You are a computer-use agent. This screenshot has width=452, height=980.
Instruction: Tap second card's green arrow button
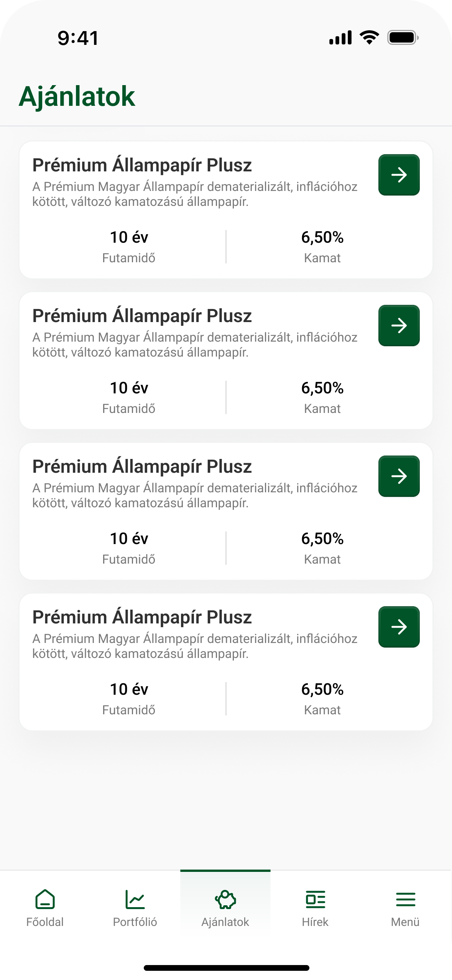click(399, 326)
